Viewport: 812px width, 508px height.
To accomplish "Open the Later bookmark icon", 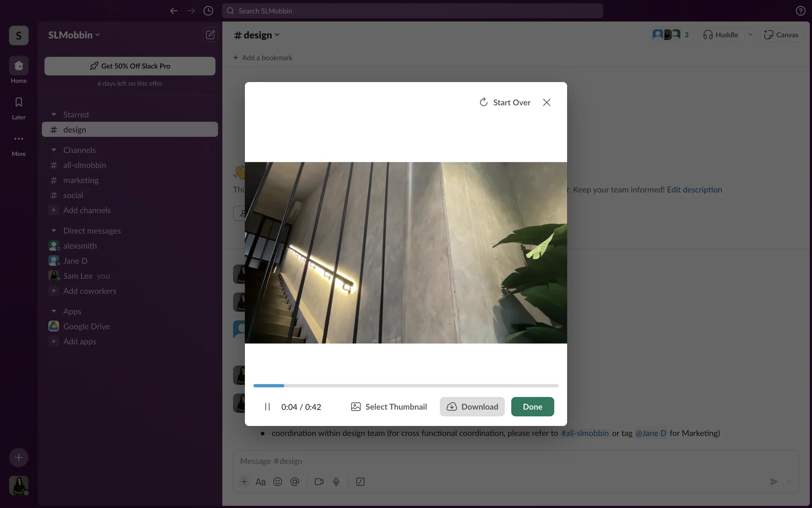I will pyautogui.click(x=19, y=102).
